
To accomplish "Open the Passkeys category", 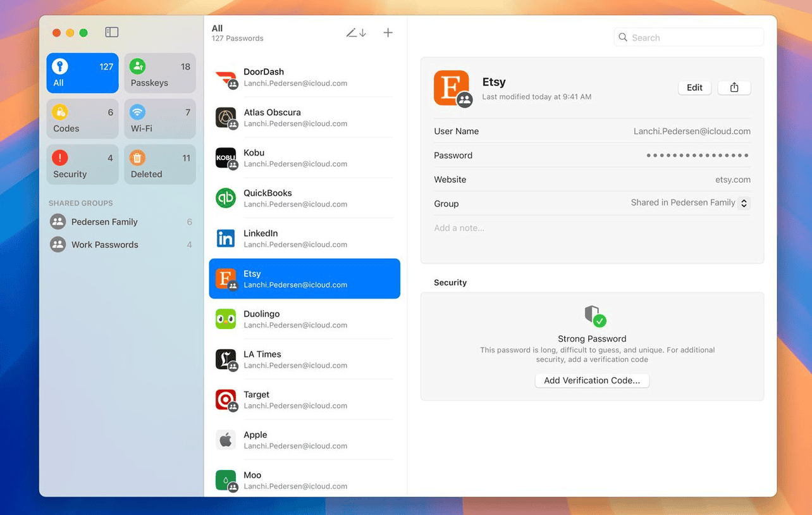I will tap(160, 73).
